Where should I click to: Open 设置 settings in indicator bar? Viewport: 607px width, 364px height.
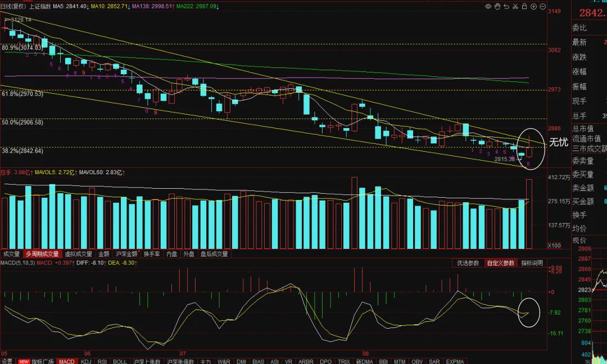click(7, 361)
